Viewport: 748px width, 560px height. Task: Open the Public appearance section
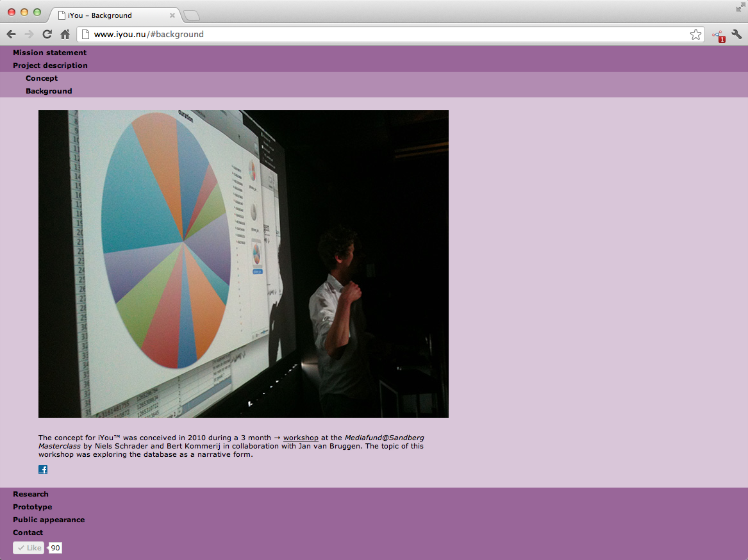click(x=49, y=520)
